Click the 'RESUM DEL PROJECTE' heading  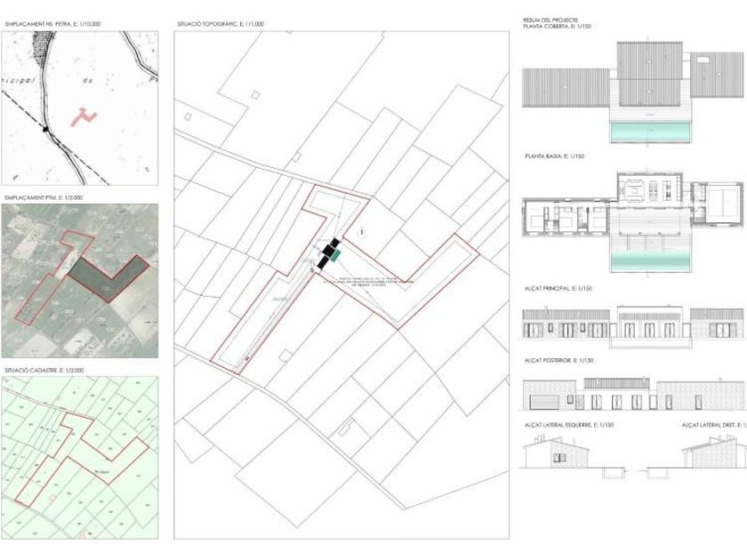[550, 20]
